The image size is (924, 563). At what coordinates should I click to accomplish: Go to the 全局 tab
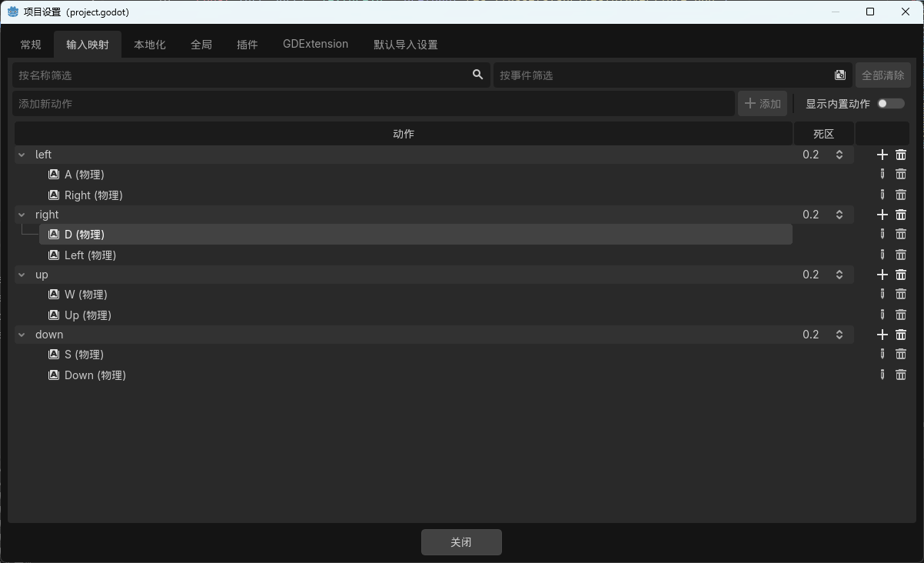[x=201, y=45]
